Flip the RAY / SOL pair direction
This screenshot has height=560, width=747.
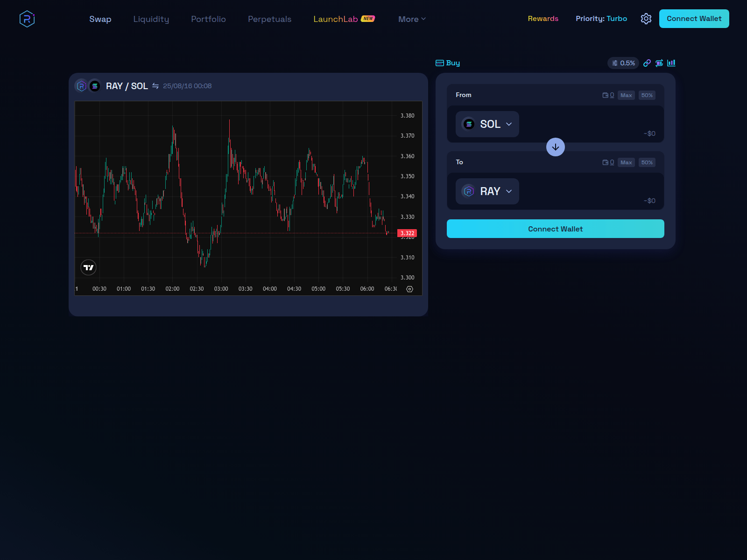point(155,86)
